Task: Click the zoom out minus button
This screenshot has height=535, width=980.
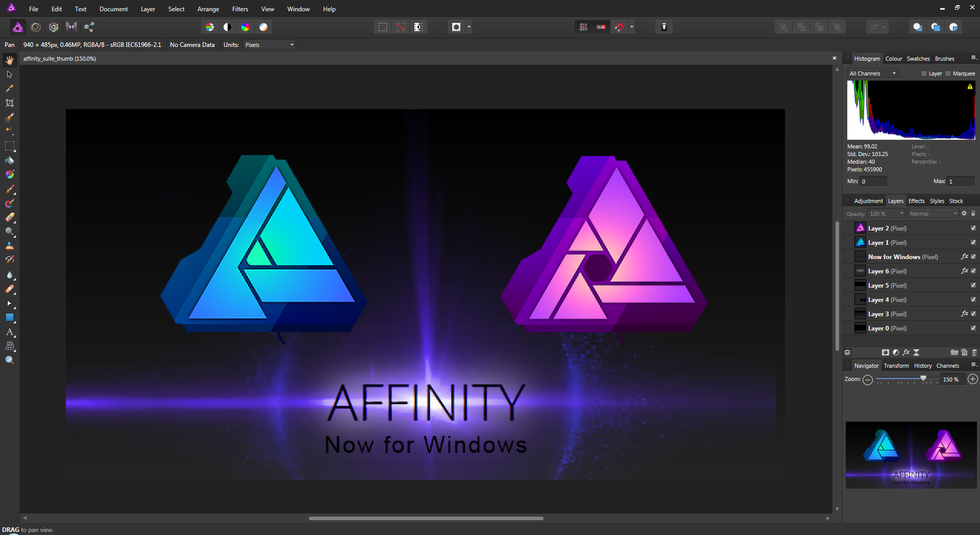Action: click(868, 379)
